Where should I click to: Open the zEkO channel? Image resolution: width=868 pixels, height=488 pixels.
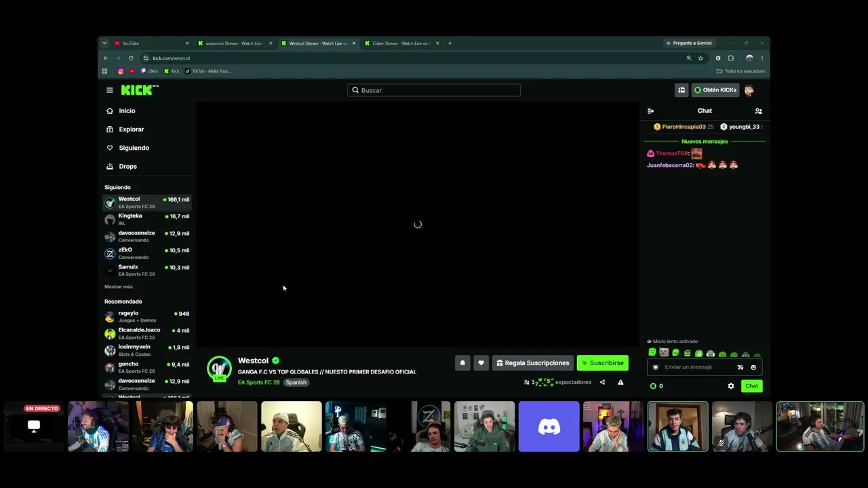point(147,253)
